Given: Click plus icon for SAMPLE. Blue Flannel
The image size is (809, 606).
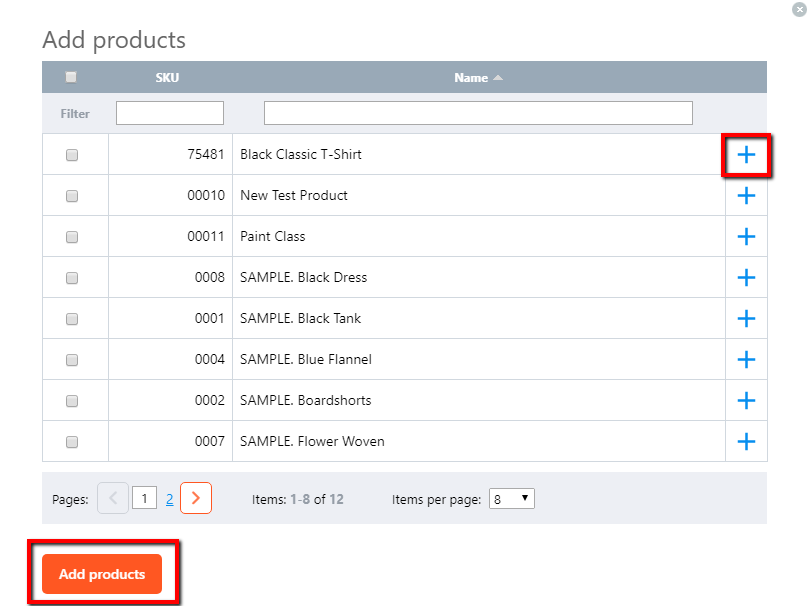Looking at the screenshot, I should click(746, 359).
